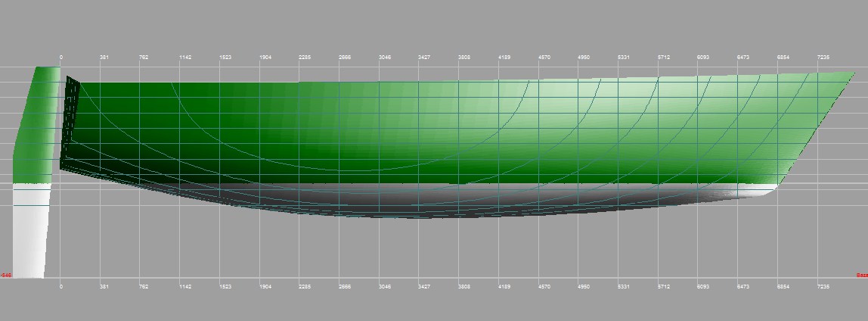Click the 4570 station label on top ruler
This screenshot has width=868, height=321.
tap(544, 57)
